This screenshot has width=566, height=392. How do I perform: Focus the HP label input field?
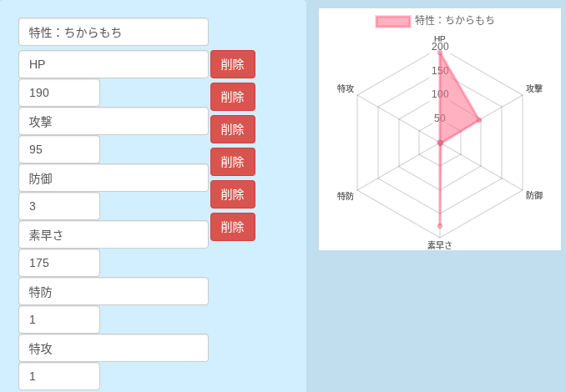coord(114,64)
